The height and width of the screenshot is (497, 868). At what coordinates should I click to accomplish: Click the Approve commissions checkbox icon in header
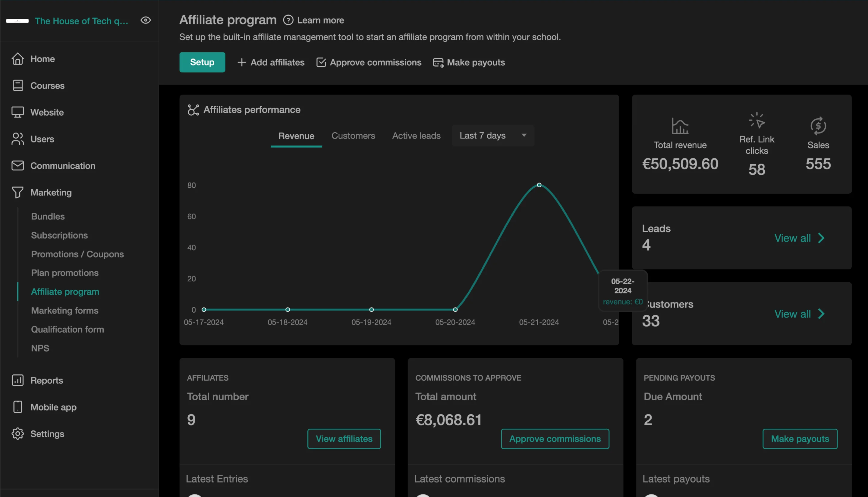tap(321, 62)
